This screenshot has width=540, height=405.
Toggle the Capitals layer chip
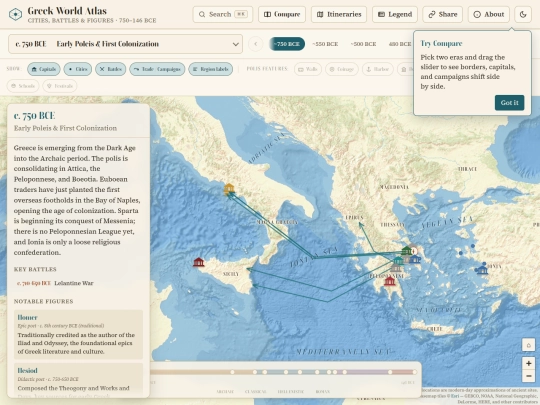click(44, 69)
